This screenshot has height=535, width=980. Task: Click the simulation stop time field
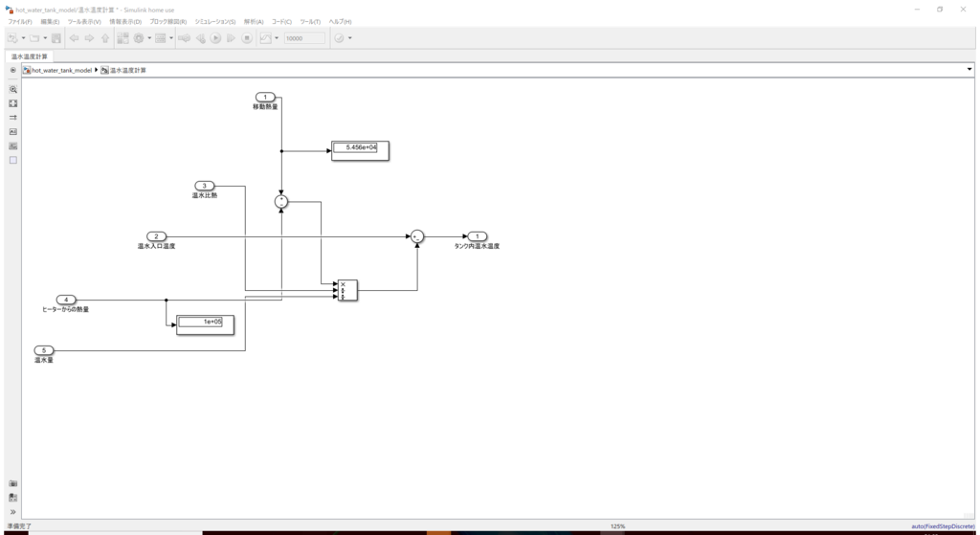[304, 38]
